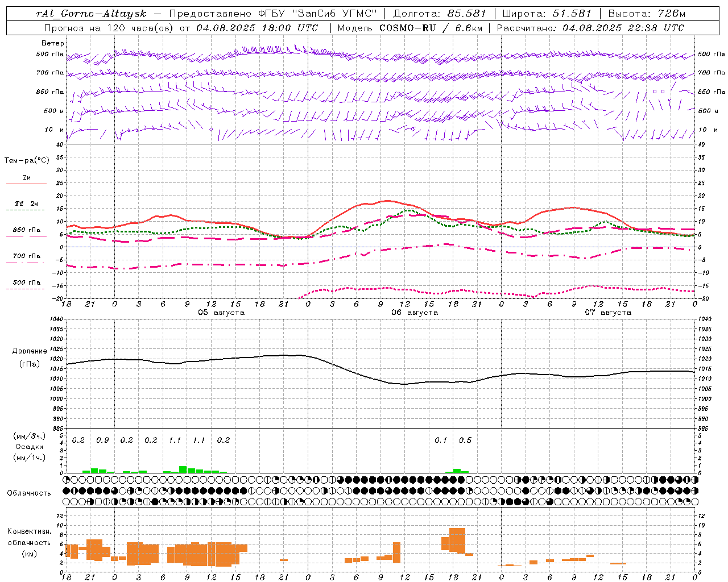Click the Давление pressure panel label
728x582 pixels.
[x=30, y=351]
